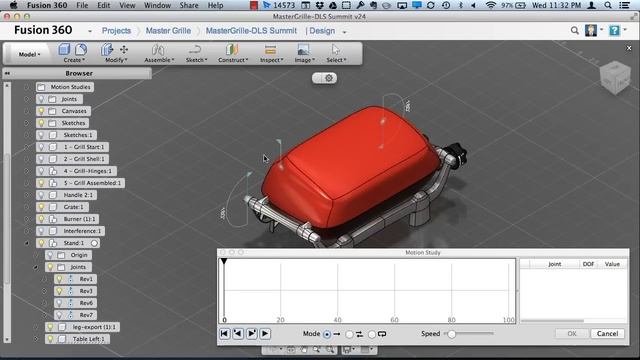Toggle visibility bulb for 5 - Grill Assembled:1

coord(41,183)
